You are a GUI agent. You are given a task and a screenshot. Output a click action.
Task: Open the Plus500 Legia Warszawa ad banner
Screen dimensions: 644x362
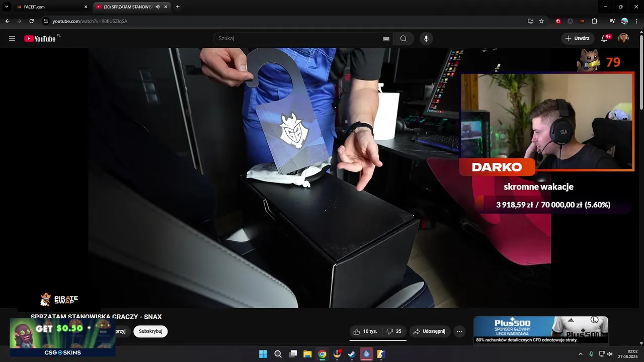(x=541, y=330)
